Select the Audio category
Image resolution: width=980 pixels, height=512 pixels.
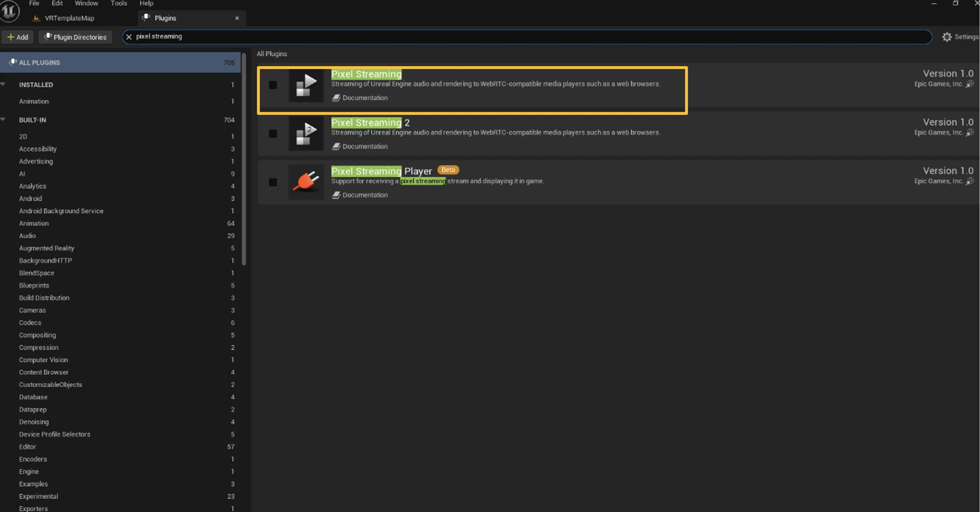120,236
